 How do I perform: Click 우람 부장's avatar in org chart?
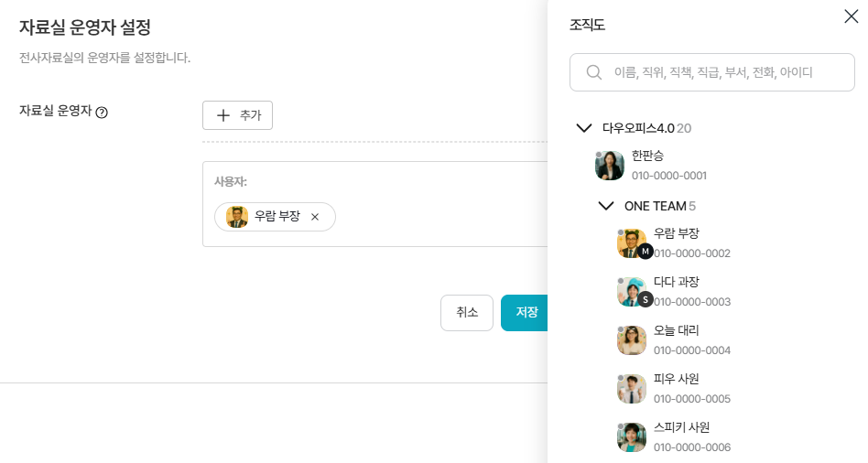632,243
